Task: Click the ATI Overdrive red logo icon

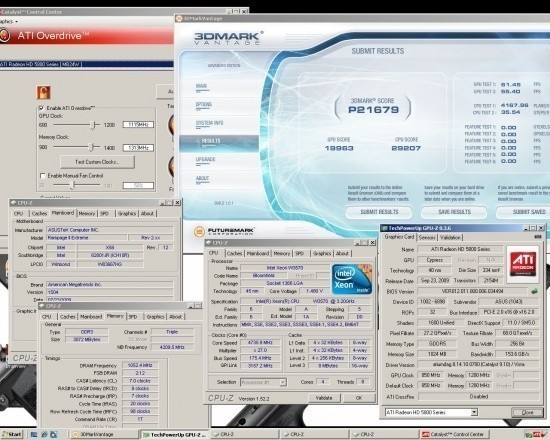Action: (4, 35)
